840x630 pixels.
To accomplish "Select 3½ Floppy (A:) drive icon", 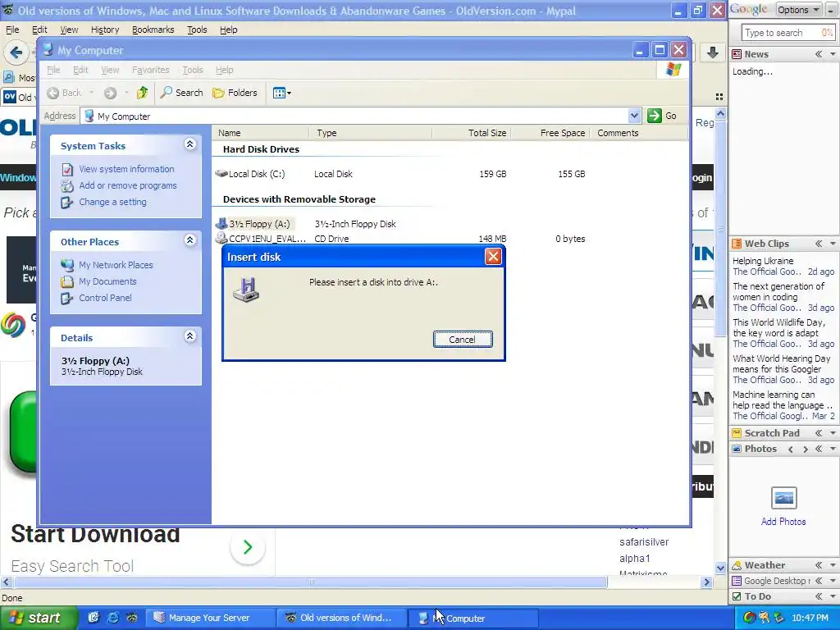I will 221,223.
